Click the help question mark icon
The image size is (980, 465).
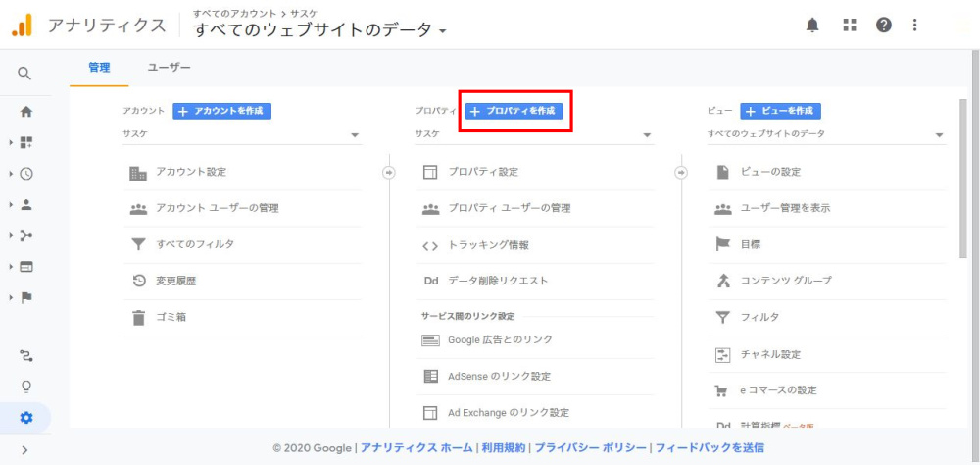click(x=883, y=26)
